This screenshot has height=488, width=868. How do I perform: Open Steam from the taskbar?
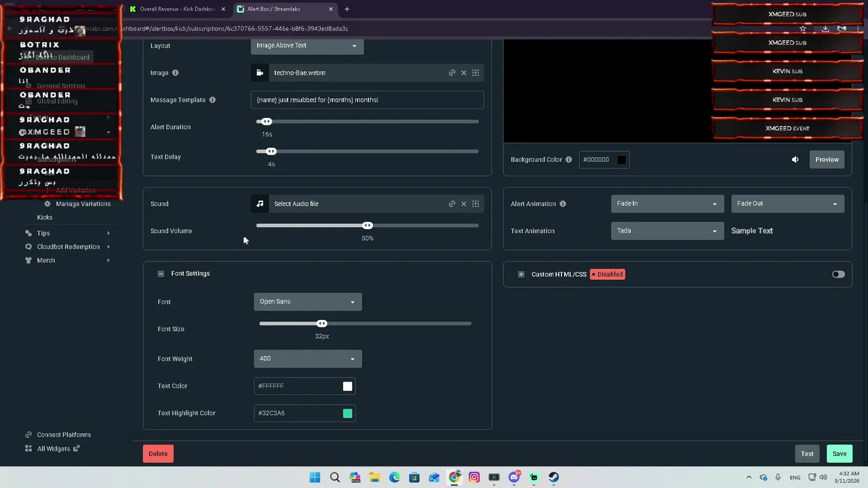(x=553, y=477)
